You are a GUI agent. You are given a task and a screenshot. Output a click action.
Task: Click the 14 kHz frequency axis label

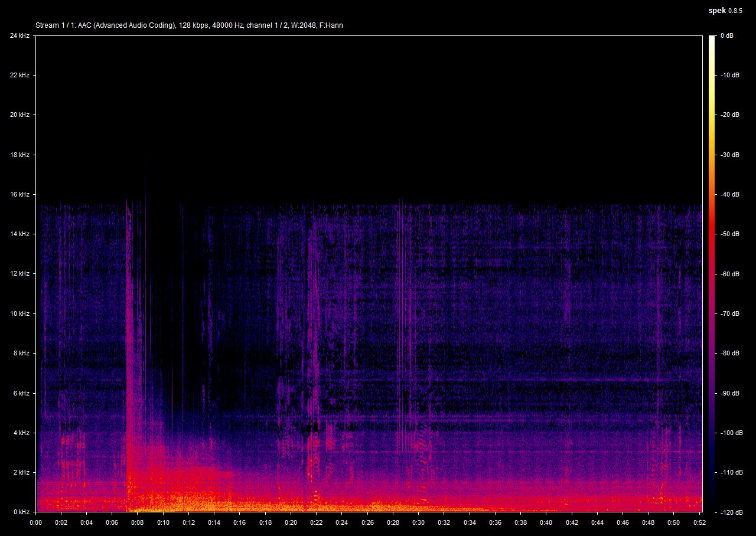[x=19, y=234]
